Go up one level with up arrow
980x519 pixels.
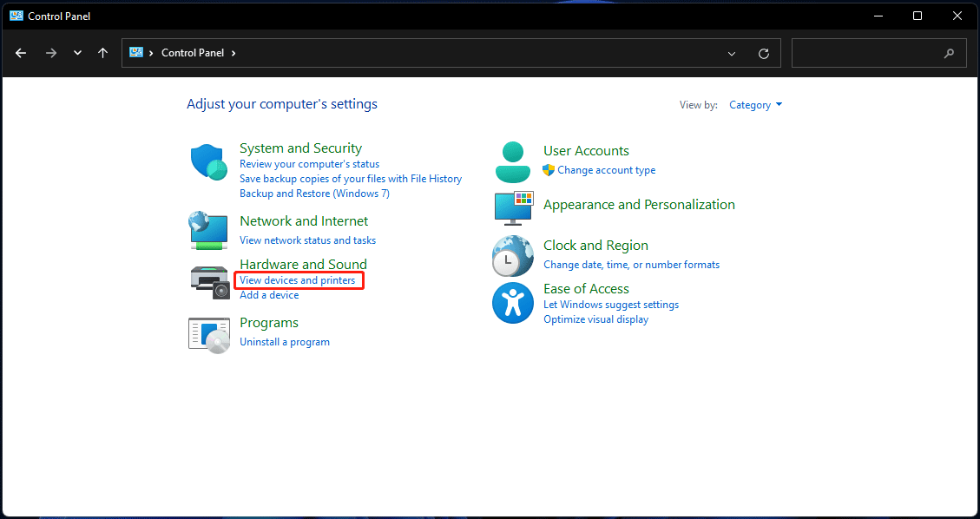pyautogui.click(x=103, y=53)
